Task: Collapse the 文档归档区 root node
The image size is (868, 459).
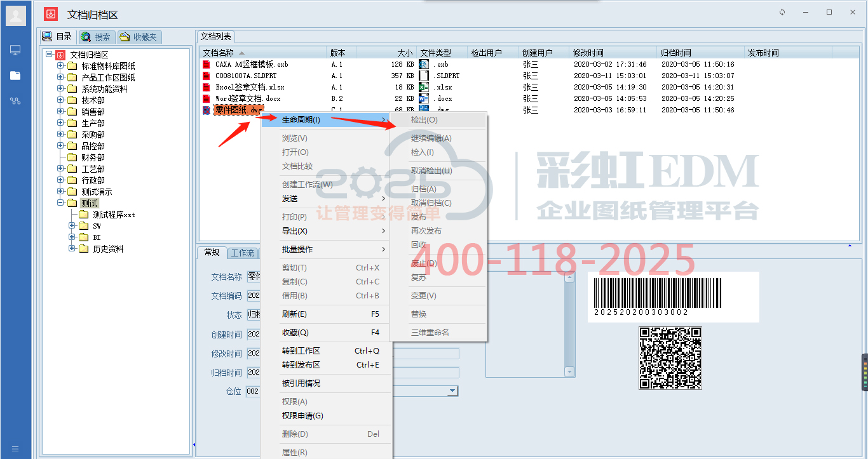Action: click(x=49, y=55)
